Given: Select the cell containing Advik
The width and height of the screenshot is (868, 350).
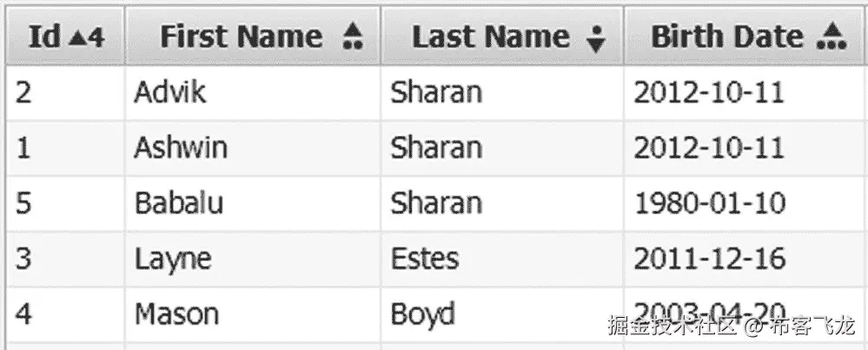Looking at the screenshot, I should [253, 92].
